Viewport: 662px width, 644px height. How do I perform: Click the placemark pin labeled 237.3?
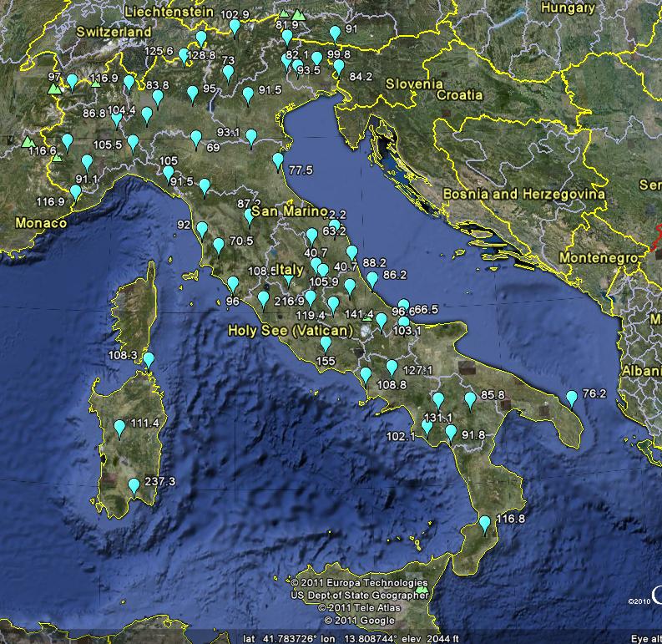(134, 485)
